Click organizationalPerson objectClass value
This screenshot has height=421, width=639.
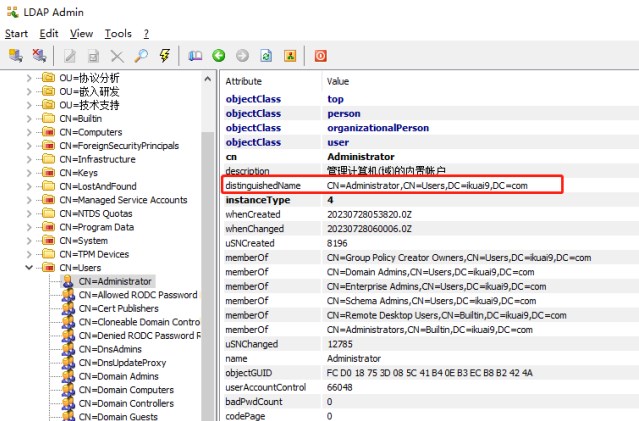(378, 128)
